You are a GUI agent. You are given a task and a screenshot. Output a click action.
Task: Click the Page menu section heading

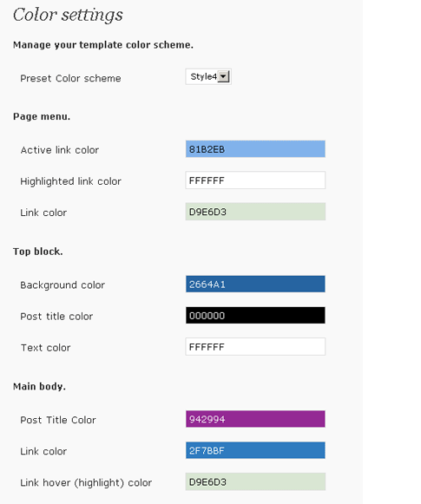click(x=42, y=116)
